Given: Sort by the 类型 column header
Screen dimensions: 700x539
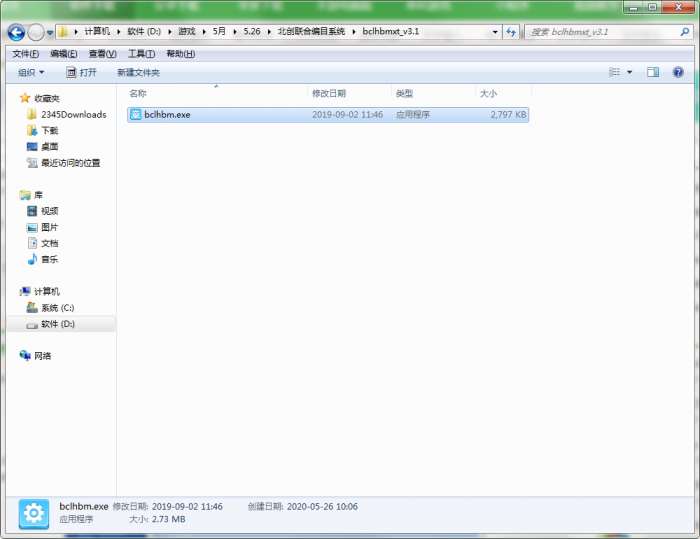Looking at the screenshot, I should tap(404, 93).
